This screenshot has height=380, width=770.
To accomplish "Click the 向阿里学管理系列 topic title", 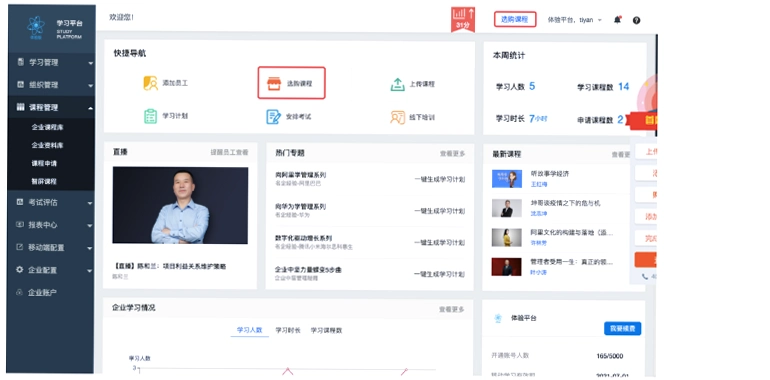I will pos(301,175).
